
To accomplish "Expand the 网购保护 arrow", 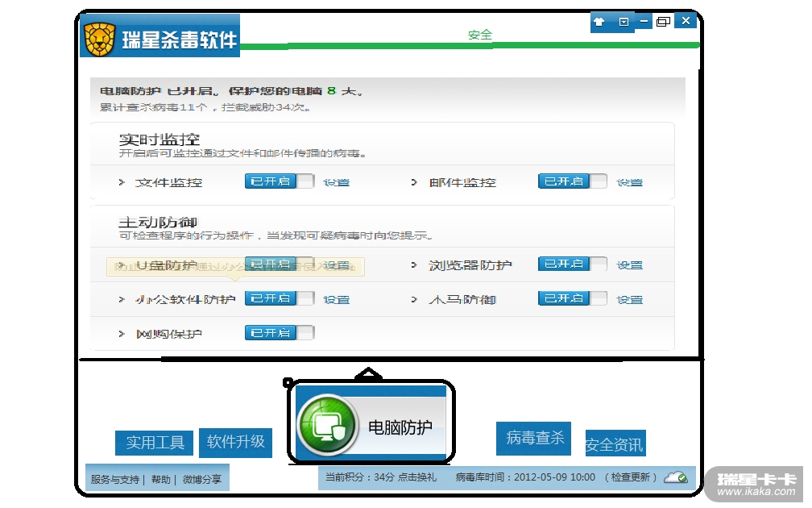I will pyautogui.click(x=122, y=334).
